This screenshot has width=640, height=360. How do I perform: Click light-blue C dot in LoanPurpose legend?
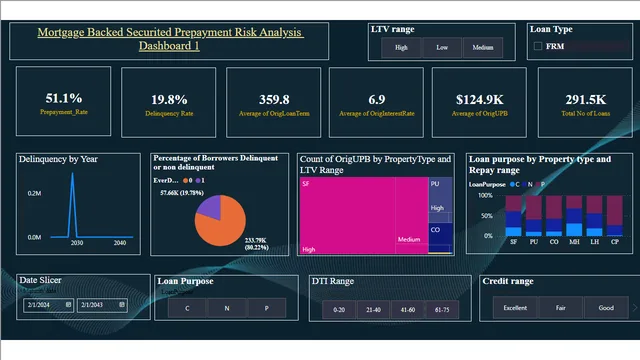coord(512,184)
